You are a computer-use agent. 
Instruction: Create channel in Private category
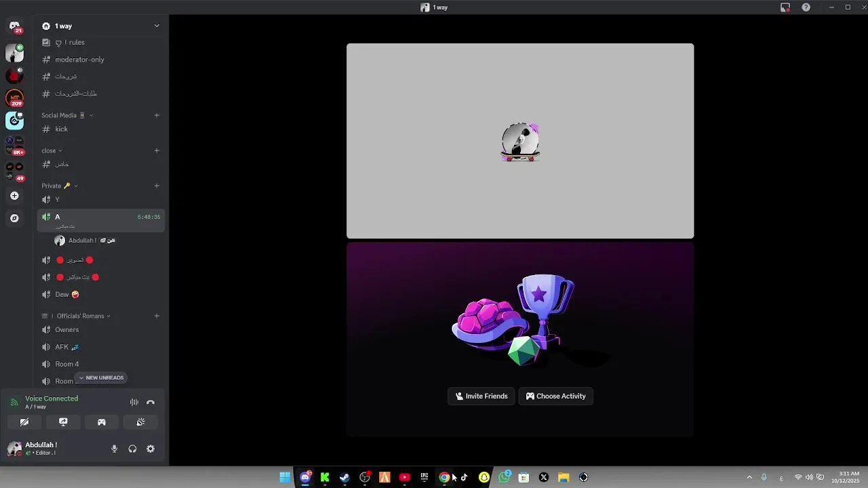pyautogui.click(x=157, y=186)
